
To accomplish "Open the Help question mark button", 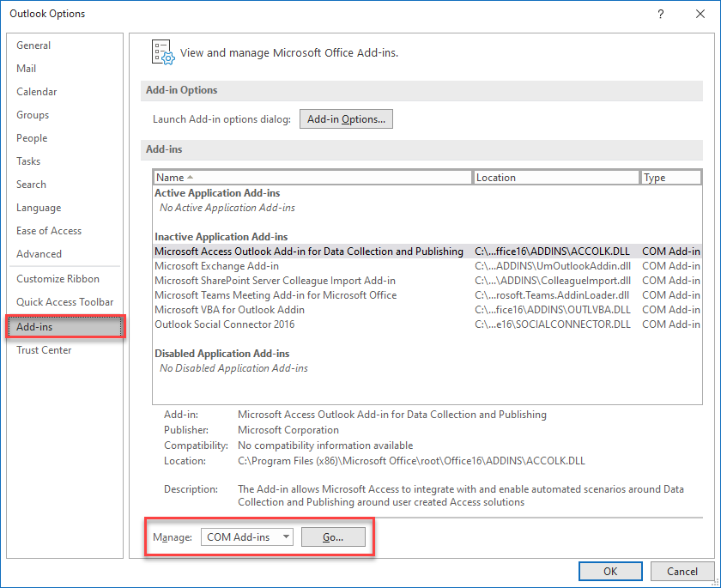I will 661,14.
